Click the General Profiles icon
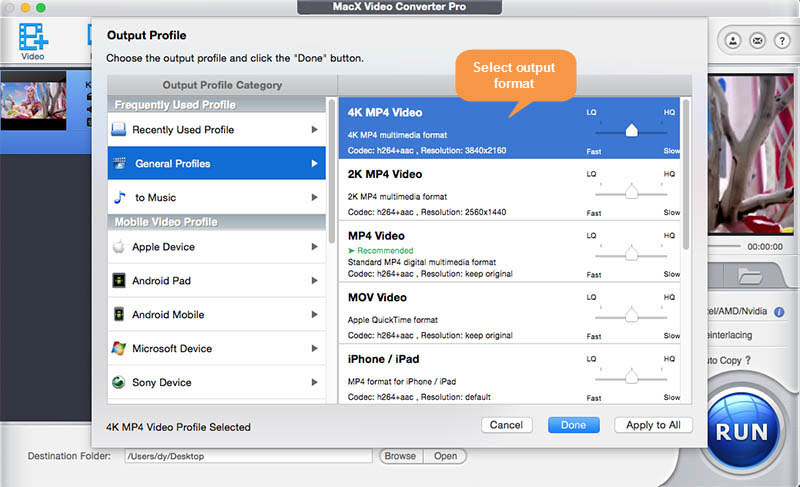800x487 pixels. (x=119, y=163)
